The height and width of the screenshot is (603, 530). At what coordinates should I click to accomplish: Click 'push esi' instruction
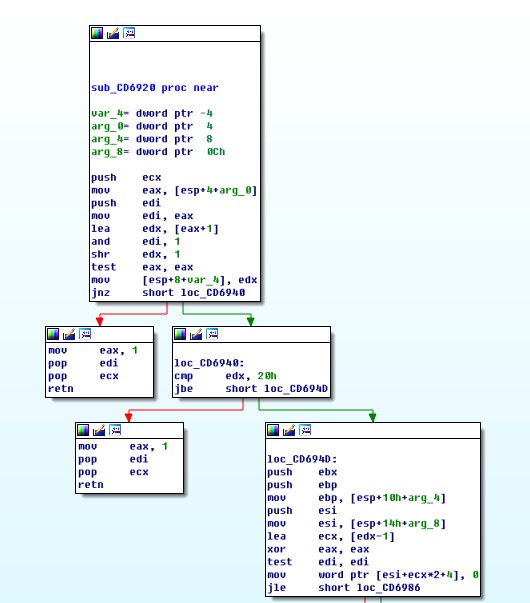[x=302, y=510]
